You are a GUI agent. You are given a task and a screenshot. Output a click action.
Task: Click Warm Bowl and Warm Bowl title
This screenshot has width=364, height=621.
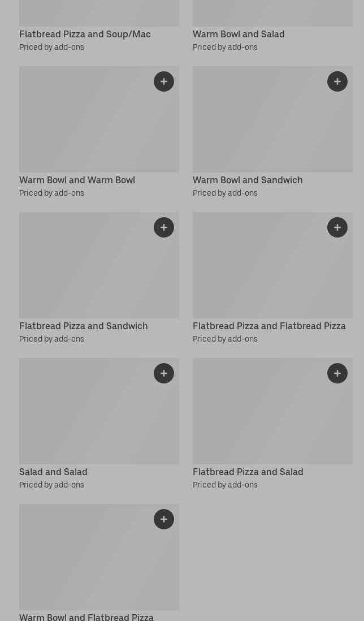click(x=77, y=180)
